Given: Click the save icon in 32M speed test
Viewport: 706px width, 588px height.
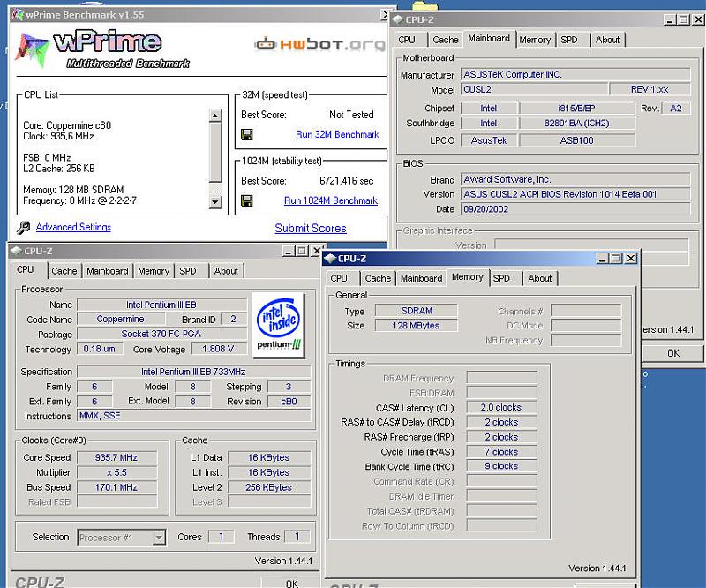Looking at the screenshot, I should pyautogui.click(x=247, y=134).
